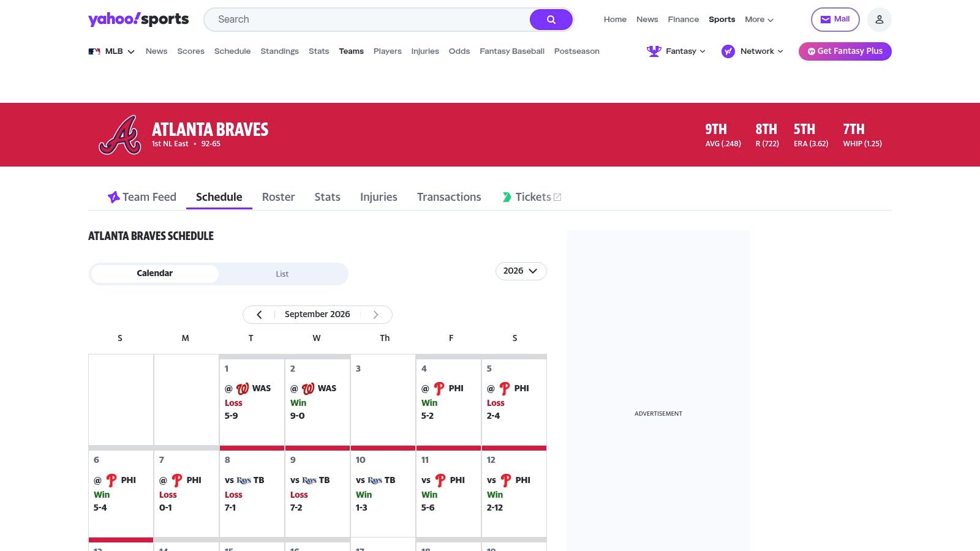The height and width of the screenshot is (551, 980).
Task: Open the Roster team tab
Action: tap(279, 197)
